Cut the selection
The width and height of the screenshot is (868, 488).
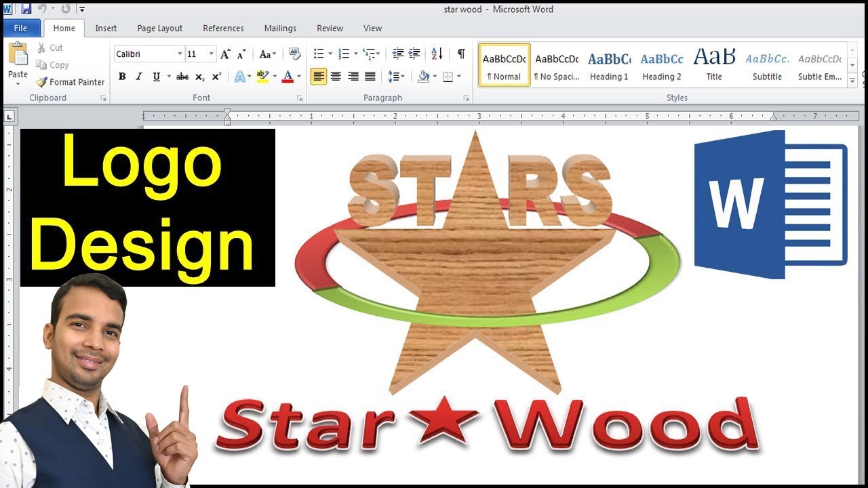(50, 48)
